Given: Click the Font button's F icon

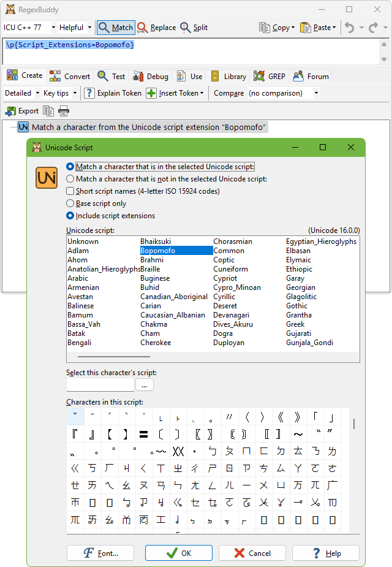Looking at the screenshot, I should [89, 553].
